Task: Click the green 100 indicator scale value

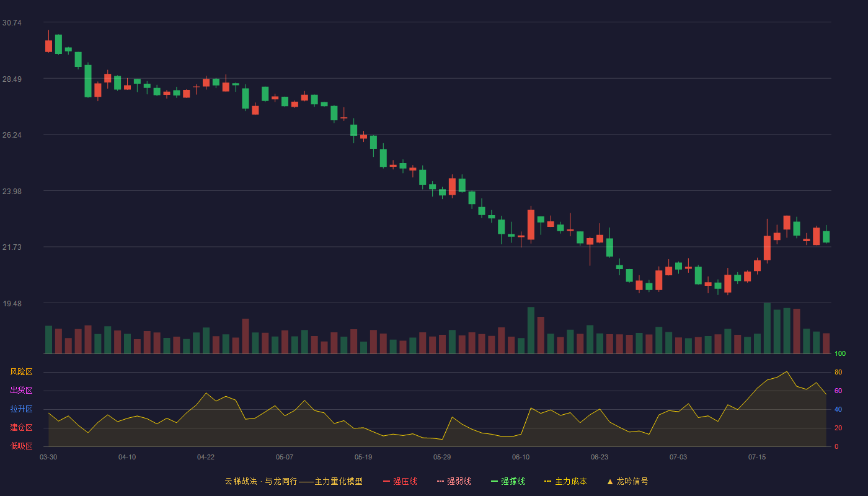Action: pos(840,354)
